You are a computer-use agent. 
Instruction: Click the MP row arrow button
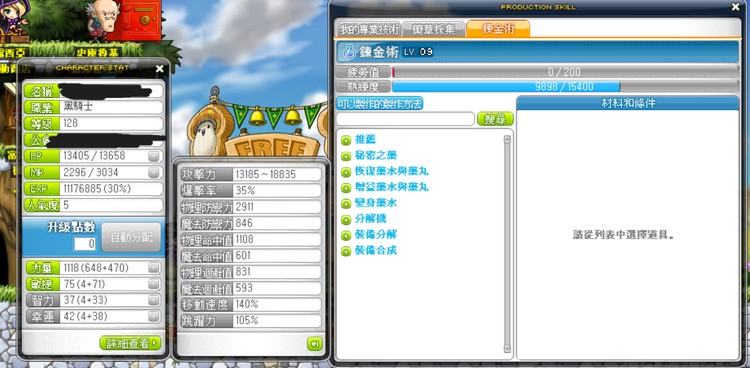click(x=153, y=172)
